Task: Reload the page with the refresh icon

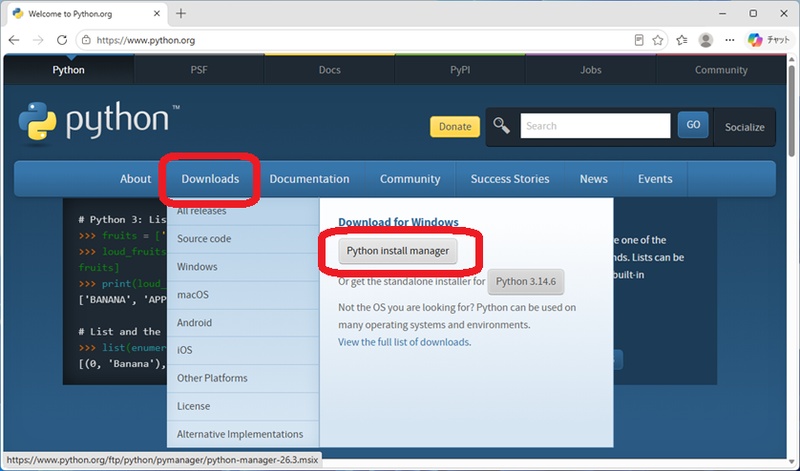Action: [62, 40]
